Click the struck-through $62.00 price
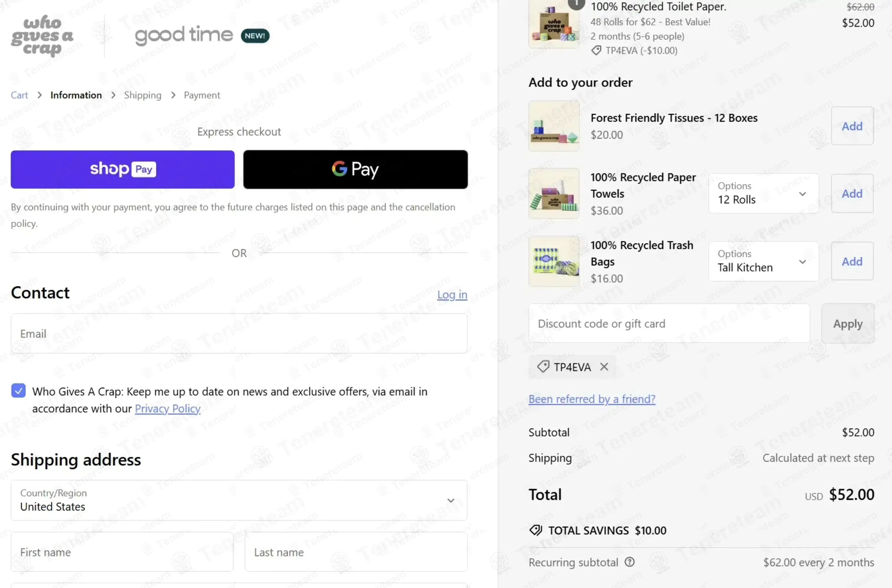This screenshot has height=588, width=892. pyautogui.click(x=860, y=7)
